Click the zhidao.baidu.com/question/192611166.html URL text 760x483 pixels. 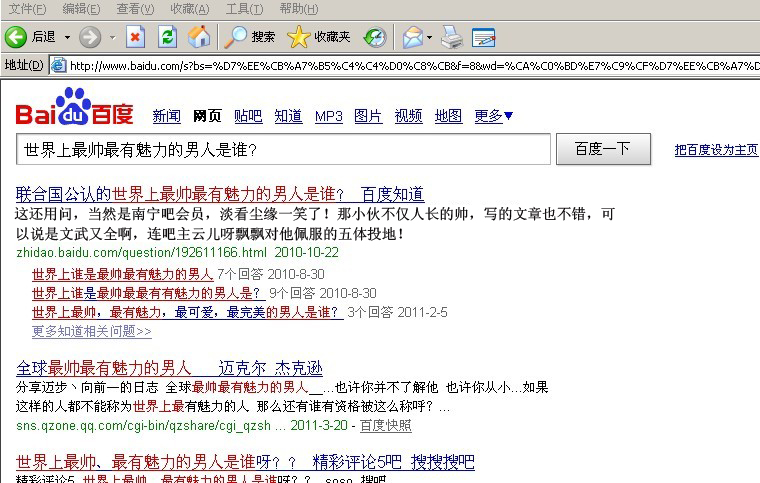142,252
